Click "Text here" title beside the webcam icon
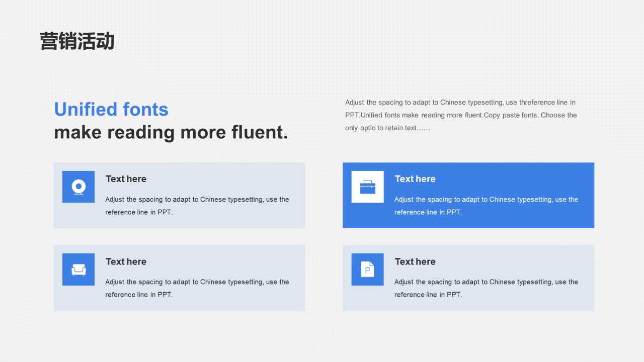The width and height of the screenshot is (644, 362). [126, 179]
